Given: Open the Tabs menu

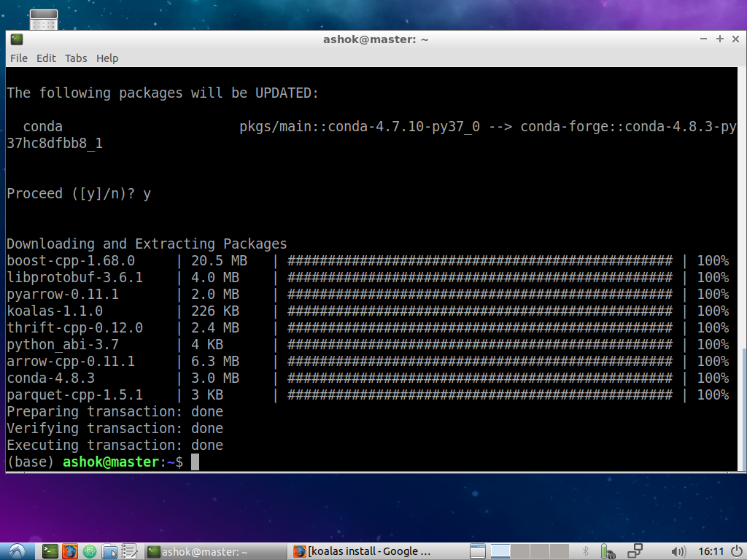Looking at the screenshot, I should [x=76, y=58].
